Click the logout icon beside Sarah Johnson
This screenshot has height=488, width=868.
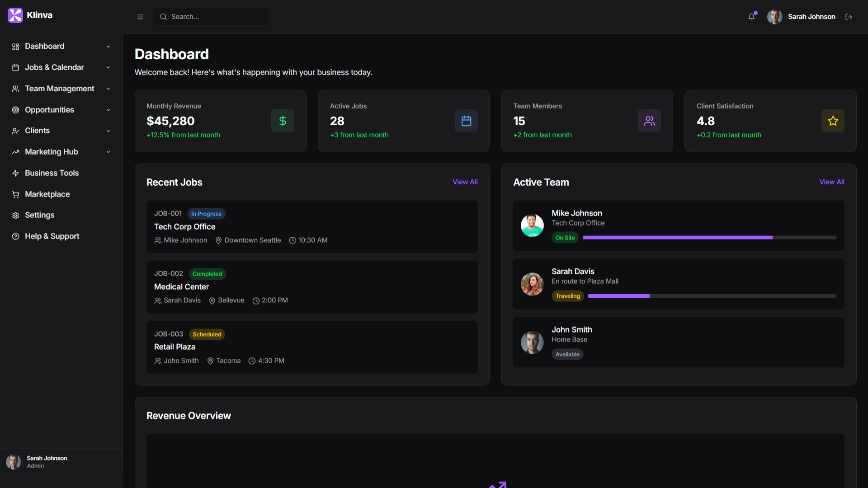(x=849, y=17)
